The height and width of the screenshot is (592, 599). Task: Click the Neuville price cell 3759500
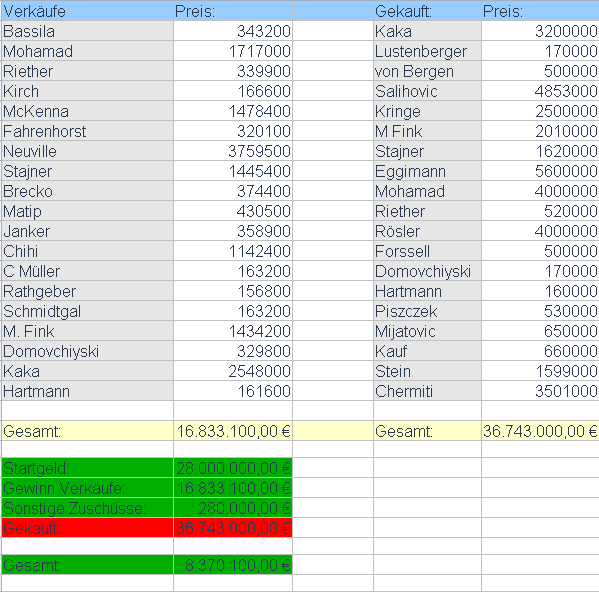click(233, 151)
